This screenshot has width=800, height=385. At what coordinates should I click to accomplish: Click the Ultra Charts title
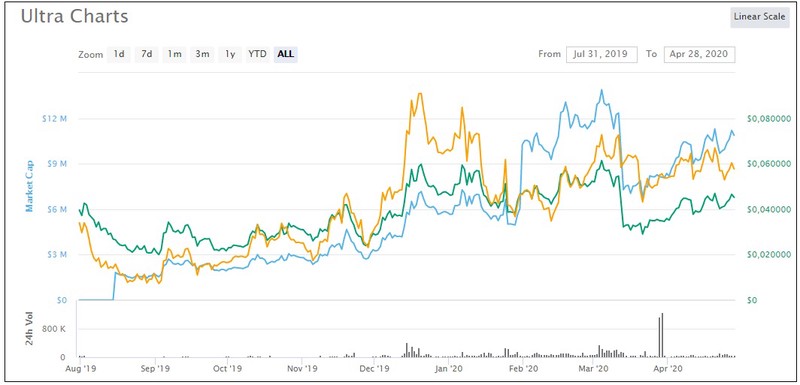(x=74, y=17)
